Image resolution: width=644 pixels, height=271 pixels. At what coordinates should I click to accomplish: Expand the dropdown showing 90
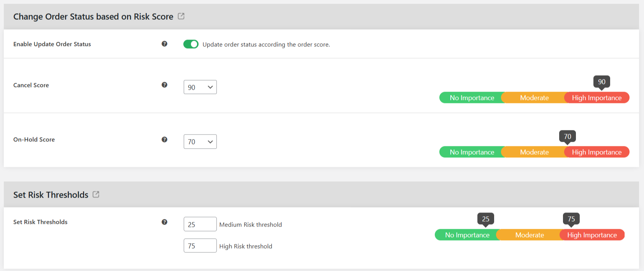tap(200, 87)
